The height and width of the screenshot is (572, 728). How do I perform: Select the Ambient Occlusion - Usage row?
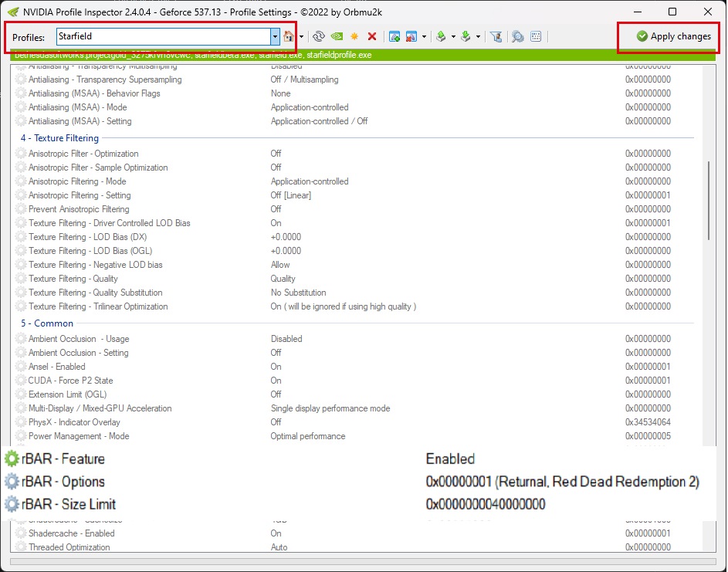pos(356,338)
